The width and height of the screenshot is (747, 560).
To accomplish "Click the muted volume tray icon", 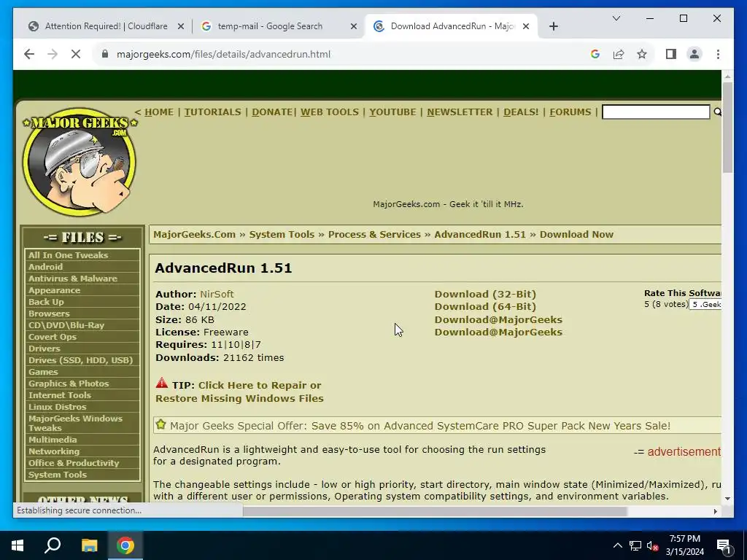I will tap(651, 545).
